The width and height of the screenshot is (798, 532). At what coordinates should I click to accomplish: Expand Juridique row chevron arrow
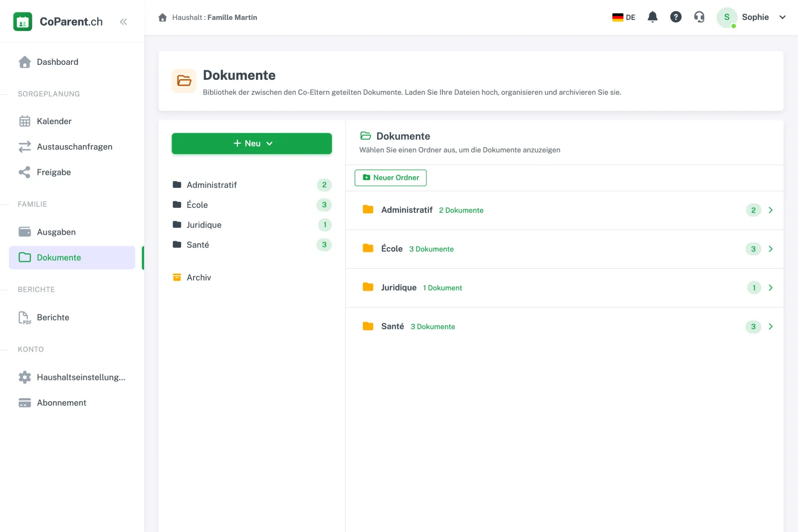[771, 288]
